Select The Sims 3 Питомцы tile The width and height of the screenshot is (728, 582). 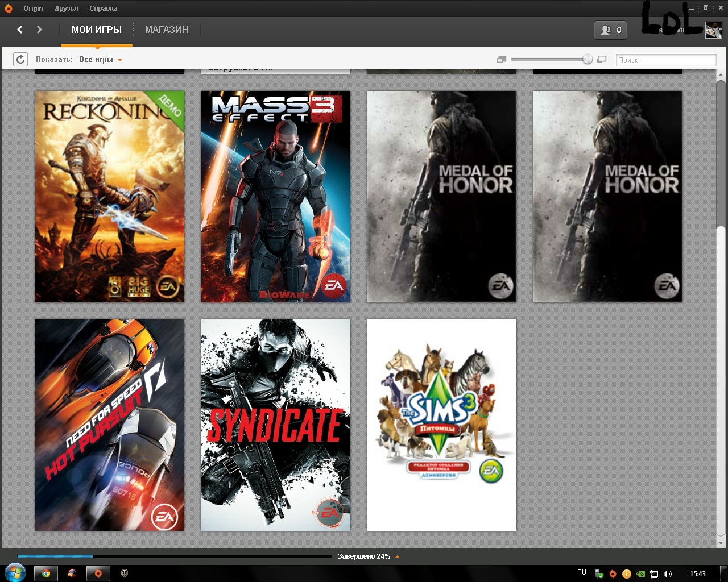click(x=442, y=425)
